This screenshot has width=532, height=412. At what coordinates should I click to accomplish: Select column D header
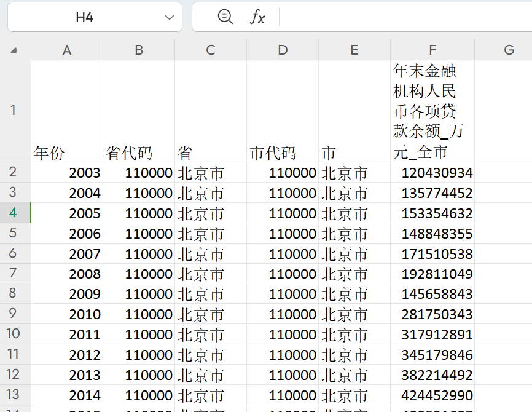pos(283,50)
